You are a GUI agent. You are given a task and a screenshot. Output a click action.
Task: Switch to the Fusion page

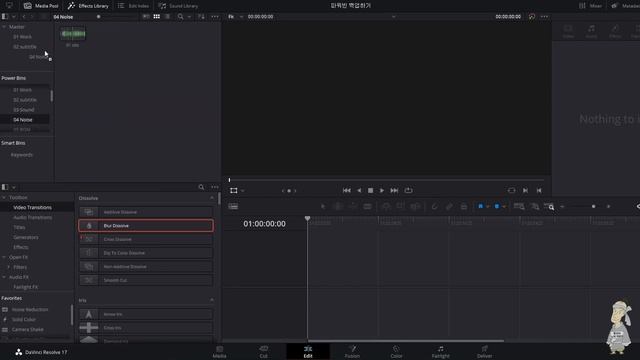pyautogui.click(x=352, y=352)
